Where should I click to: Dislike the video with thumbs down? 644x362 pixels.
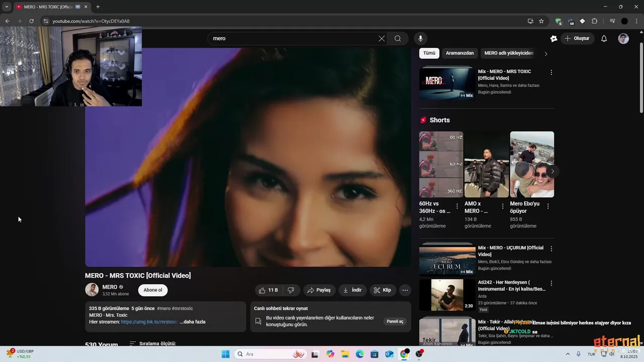click(291, 290)
